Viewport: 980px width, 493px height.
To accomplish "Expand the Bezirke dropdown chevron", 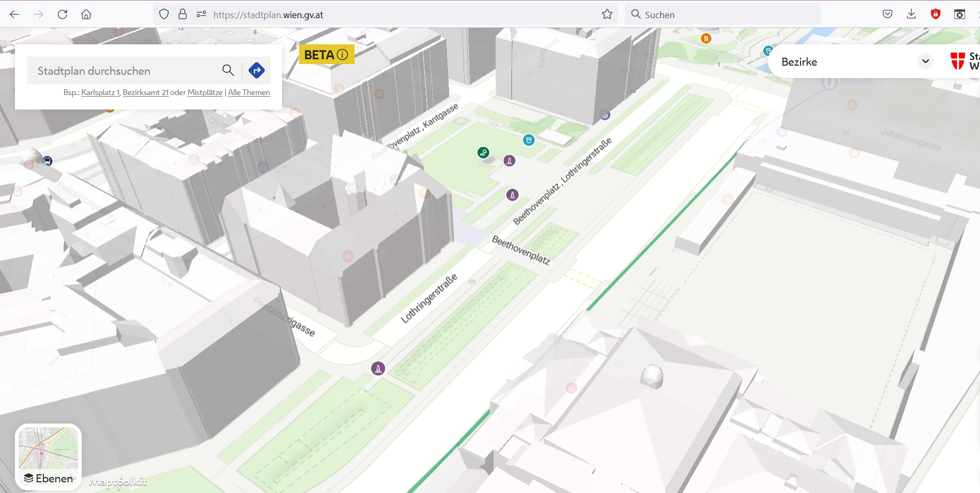I will pos(926,61).
